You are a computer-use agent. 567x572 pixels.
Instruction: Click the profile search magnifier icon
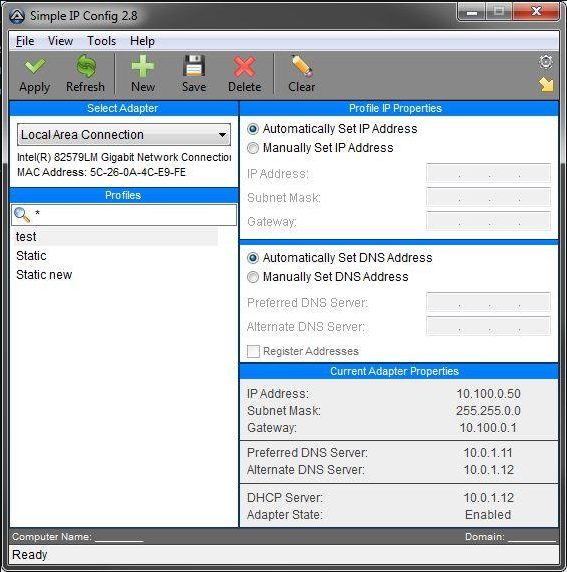pyautogui.click(x=22, y=215)
